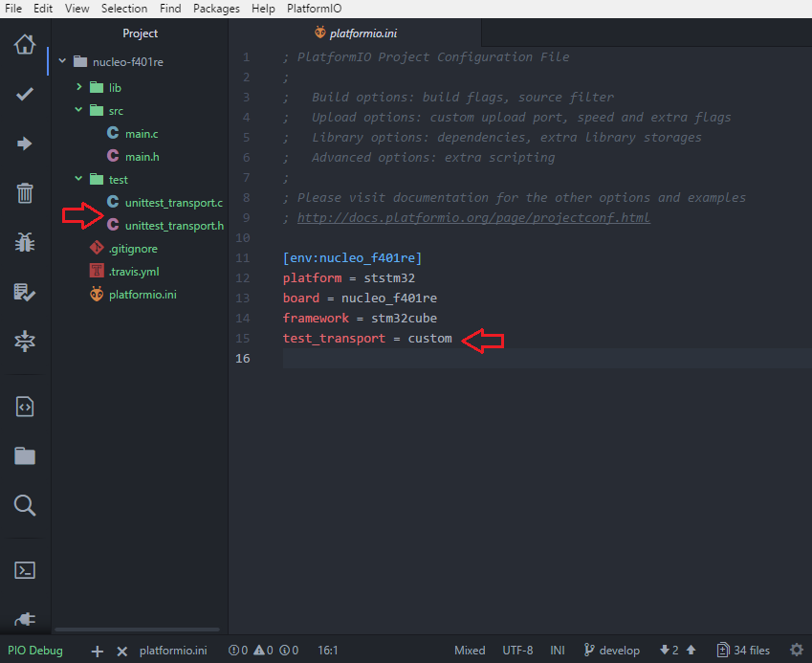Click line number 11 in gutter
Image resolution: width=812 pixels, height=663 pixels.
tap(242, 258)
